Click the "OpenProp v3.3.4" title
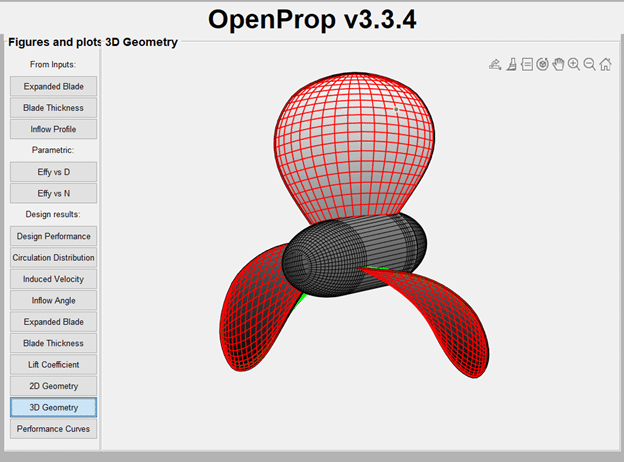This screenshot has width=624, height=462. point(312,19)
